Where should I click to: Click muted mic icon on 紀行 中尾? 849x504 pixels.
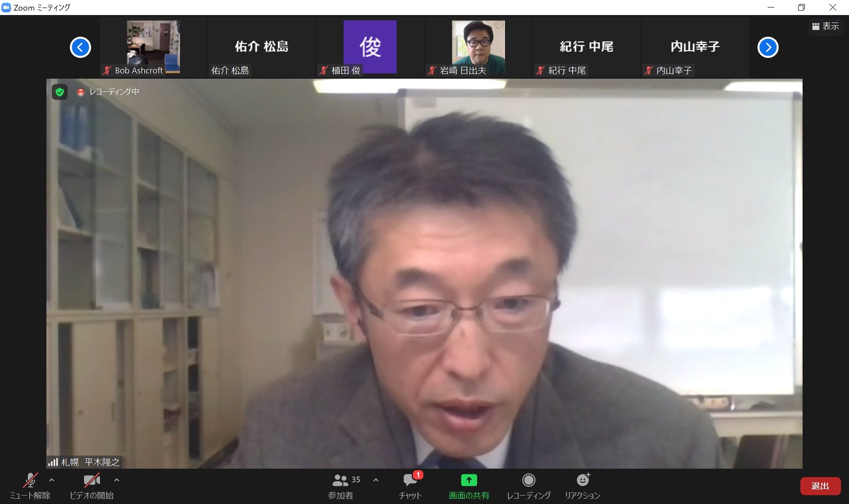(540, 70)
